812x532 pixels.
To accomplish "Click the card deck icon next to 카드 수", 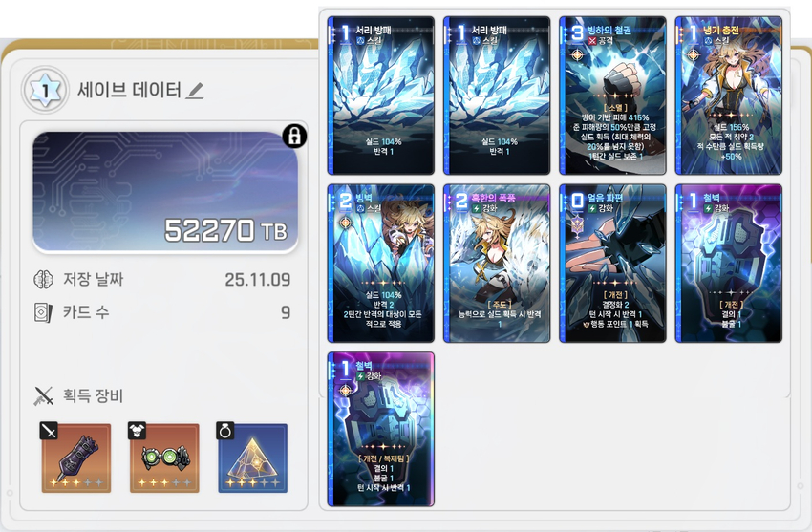I will pyautogui.click(x=43, y=312).
